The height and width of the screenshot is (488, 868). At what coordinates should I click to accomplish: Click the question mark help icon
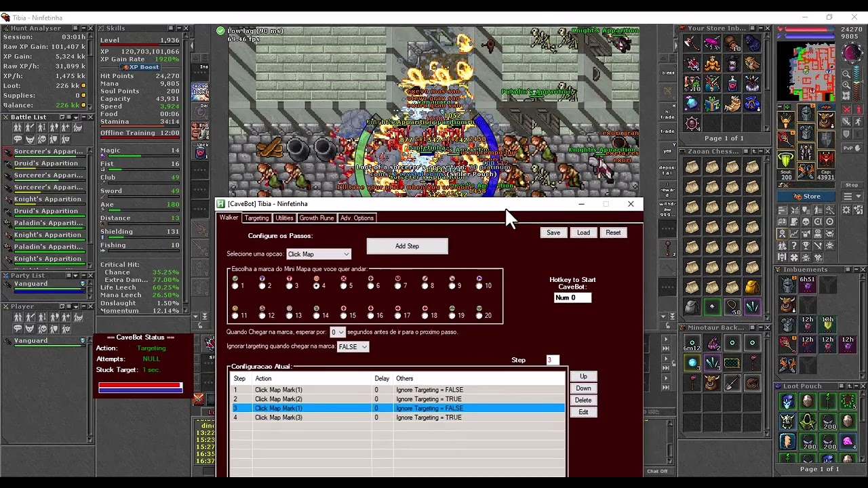(794, 245)
